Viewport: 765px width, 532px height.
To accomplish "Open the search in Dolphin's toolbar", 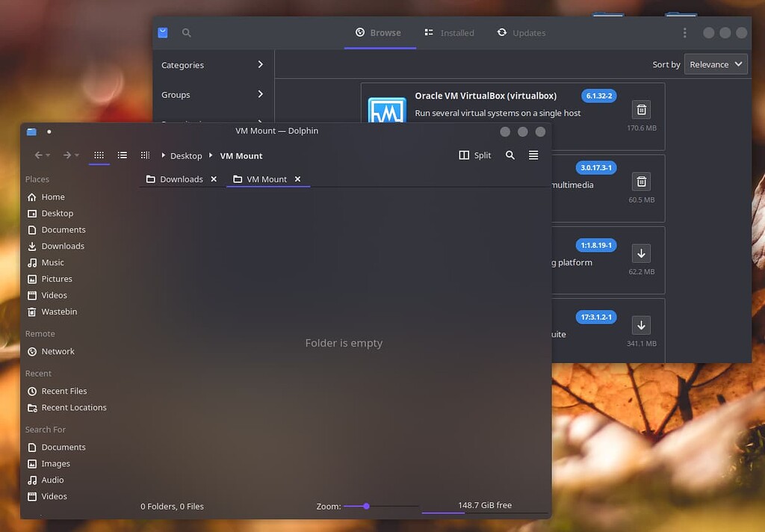I will [510, 155].
